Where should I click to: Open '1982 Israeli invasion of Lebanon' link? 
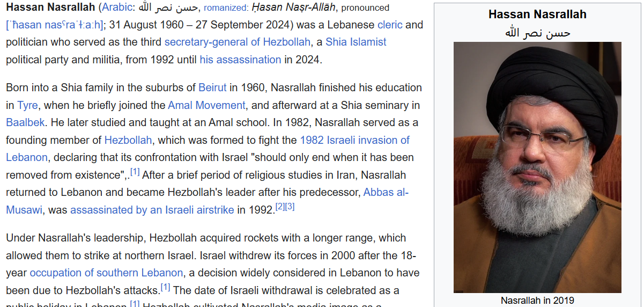coord(354,140)
